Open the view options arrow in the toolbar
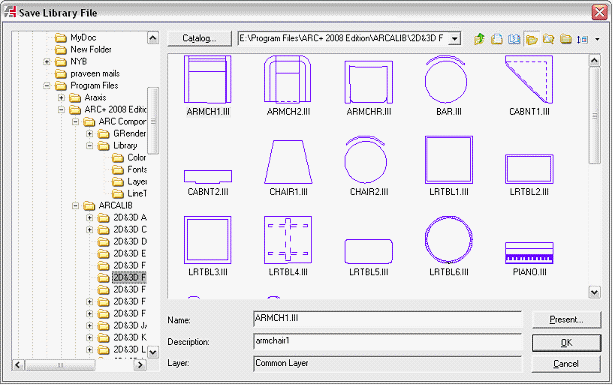Screen dimensions: 613x385 (597, 39)
